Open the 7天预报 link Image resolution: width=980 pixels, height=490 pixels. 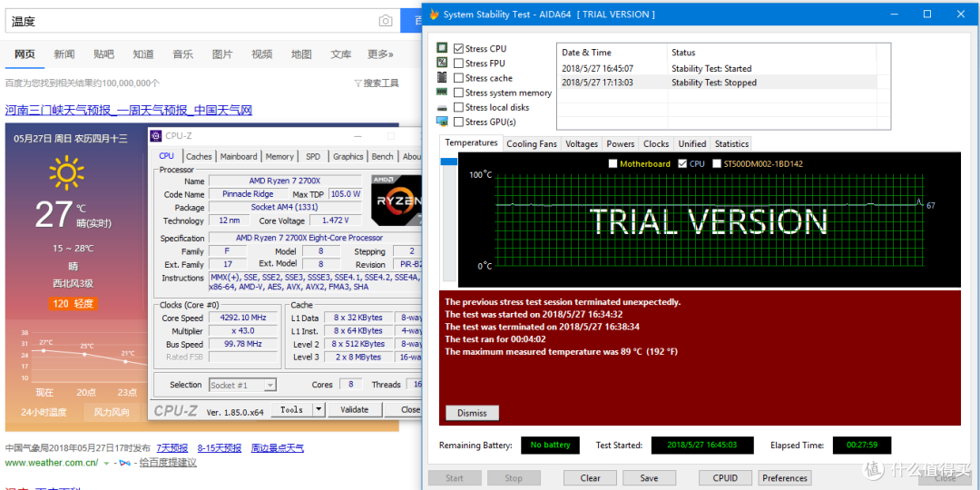pos(172,447)
